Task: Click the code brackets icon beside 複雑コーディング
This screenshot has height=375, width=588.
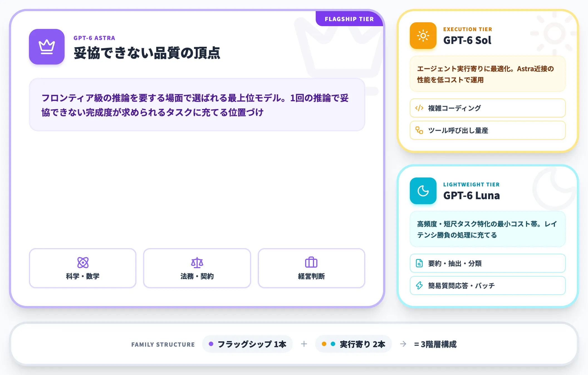Action: (419, 108)
